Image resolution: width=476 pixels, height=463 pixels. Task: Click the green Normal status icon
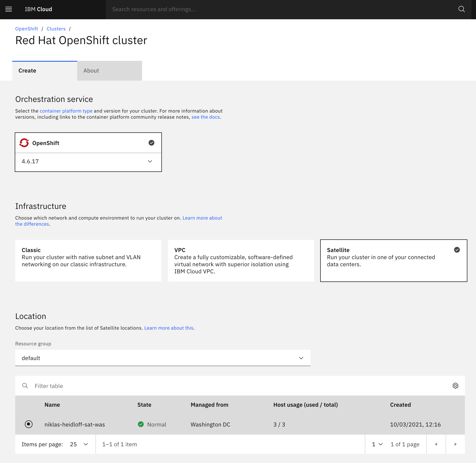(141, 424)
